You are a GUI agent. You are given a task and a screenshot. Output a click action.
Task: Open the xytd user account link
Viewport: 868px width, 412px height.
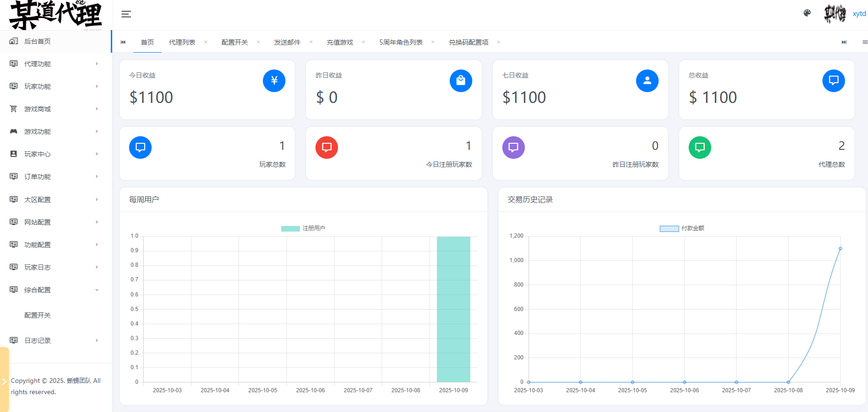(859, 14)
